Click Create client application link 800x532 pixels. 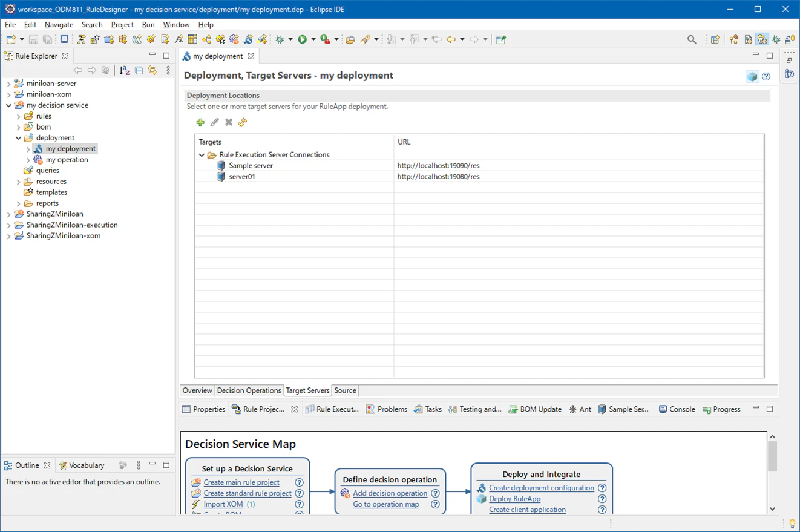pos(528,510)
